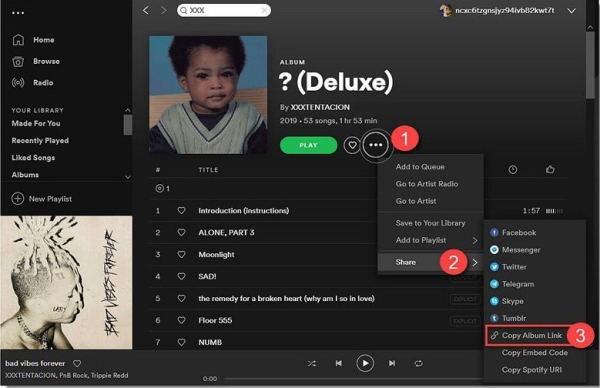Open the Add to Playlist submenu

pos(431,240)
